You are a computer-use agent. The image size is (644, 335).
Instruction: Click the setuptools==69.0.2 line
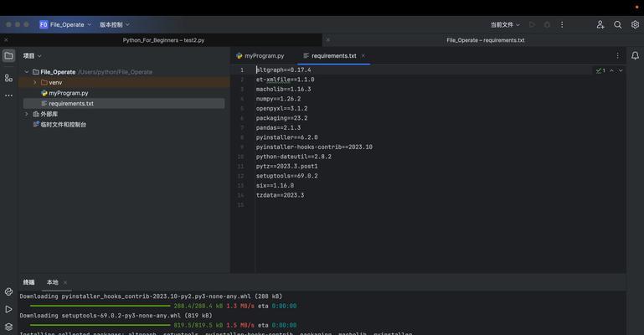[286, 176]
